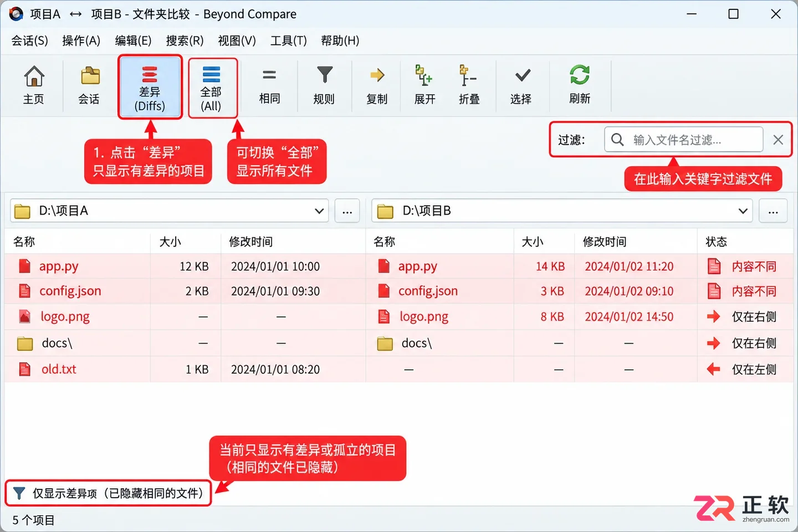Collapse all folders with 折叠

coord(469,85)
